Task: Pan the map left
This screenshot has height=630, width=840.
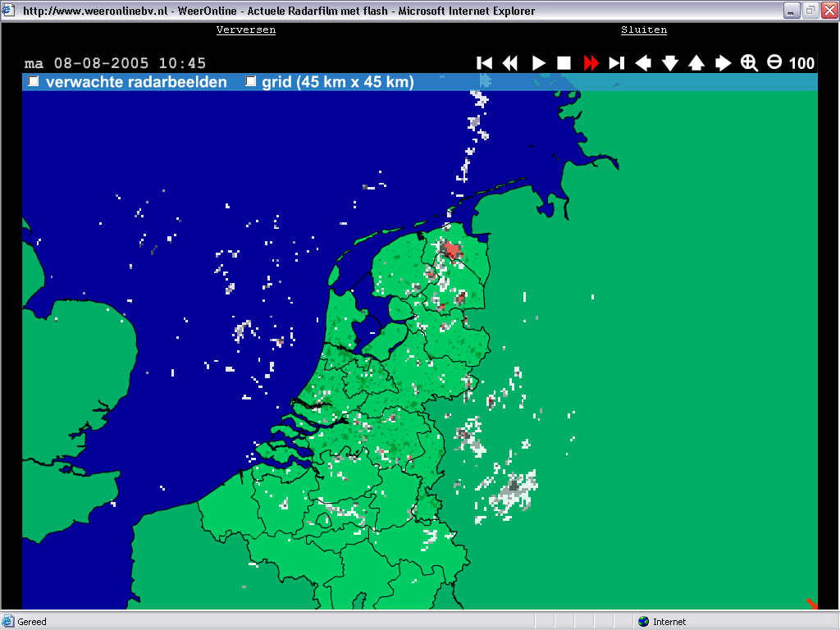Action: (x=643, y=63)
